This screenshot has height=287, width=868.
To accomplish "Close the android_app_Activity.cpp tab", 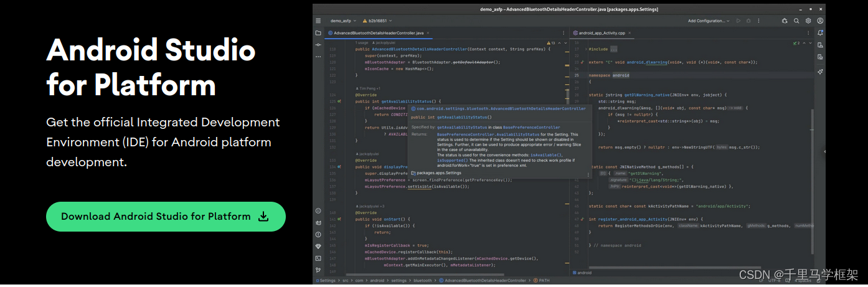I will pyautogui.click(x=630, y=33).
